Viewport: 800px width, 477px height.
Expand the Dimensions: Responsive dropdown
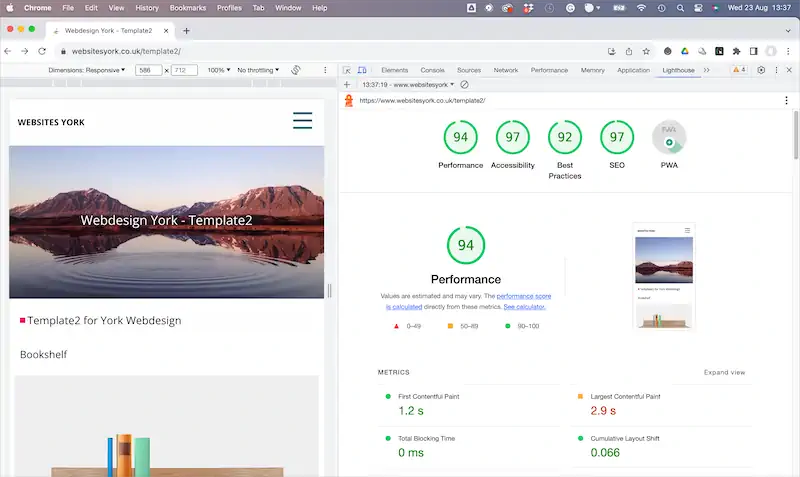(x=86, y=70)
